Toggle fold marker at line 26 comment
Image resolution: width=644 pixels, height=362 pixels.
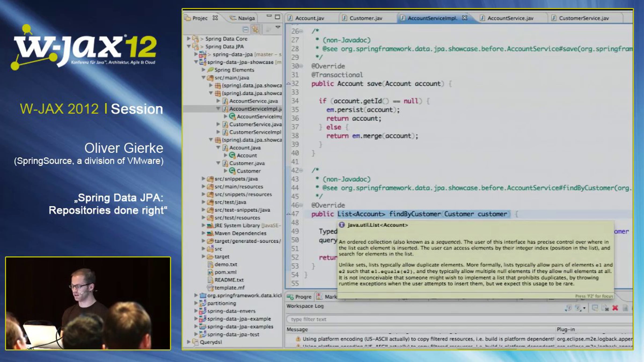click(x=301, y=31)
